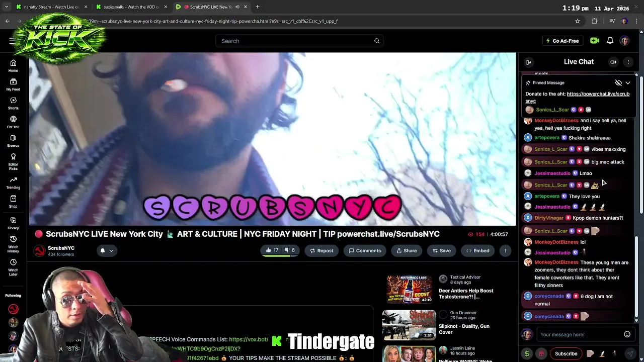Viewport: 644px width, 362px height.
Task: Open Editor Picks in the sidebar
Action: [x=13, y=161]
